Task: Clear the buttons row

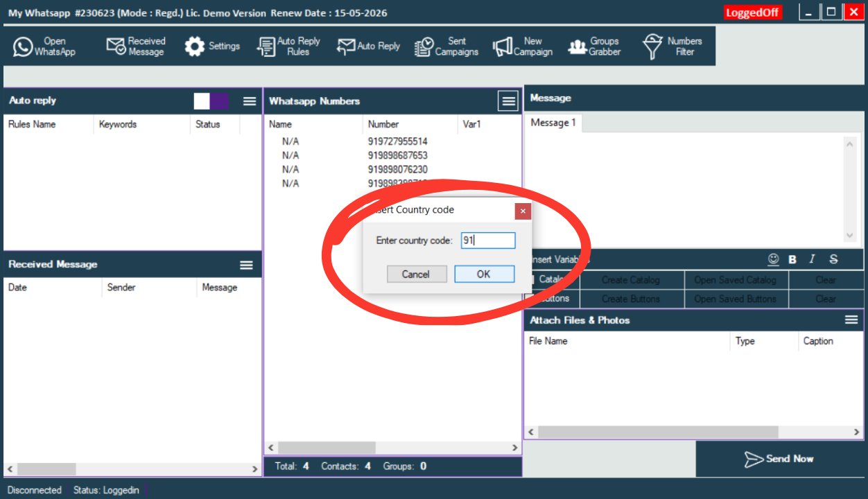Action: pos(826,299)
